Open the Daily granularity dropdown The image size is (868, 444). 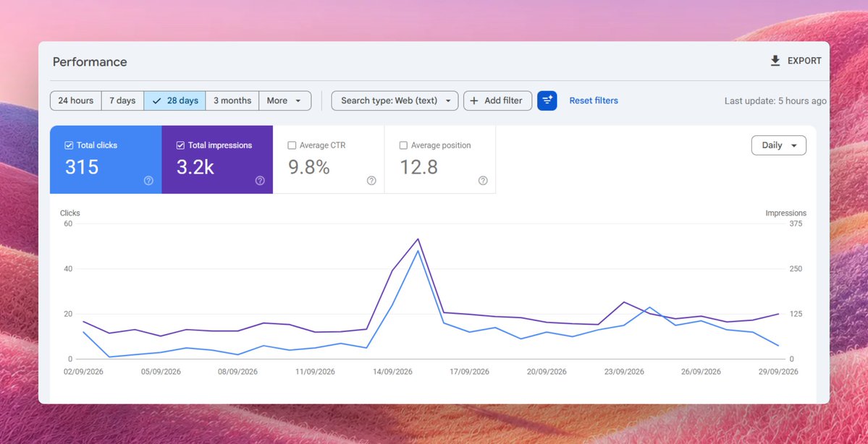778,145
